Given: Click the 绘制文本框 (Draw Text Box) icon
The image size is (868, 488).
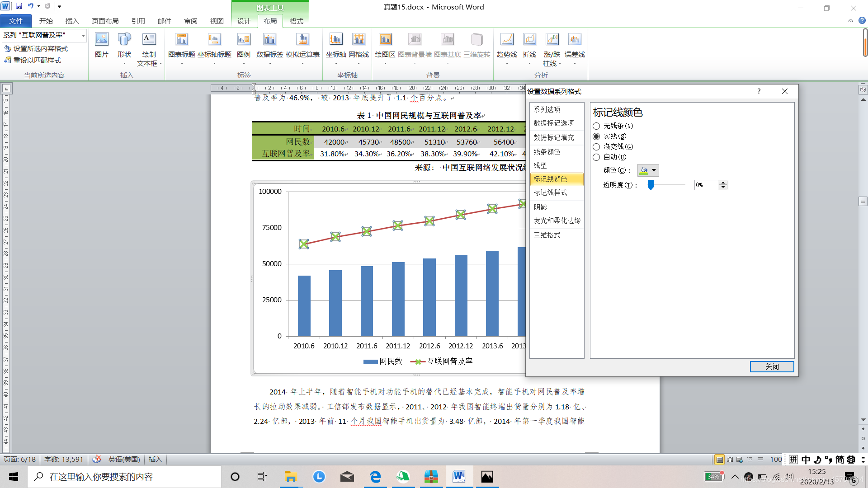Looking at the screenshot, I should tap(149, 40).
